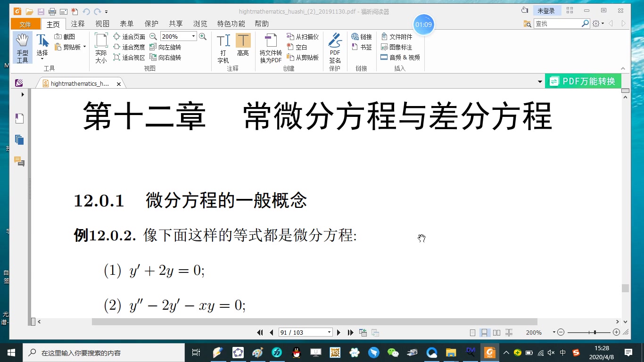Switch on single page view mode
Image resolution: width=644 pixels, height=362 pixels.
coord(473,332)
